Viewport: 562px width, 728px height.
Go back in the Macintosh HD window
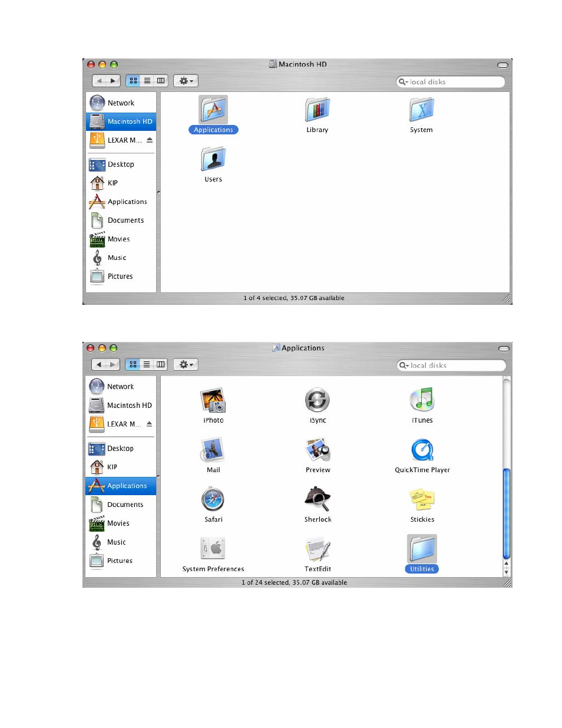(x=100, y=81)
